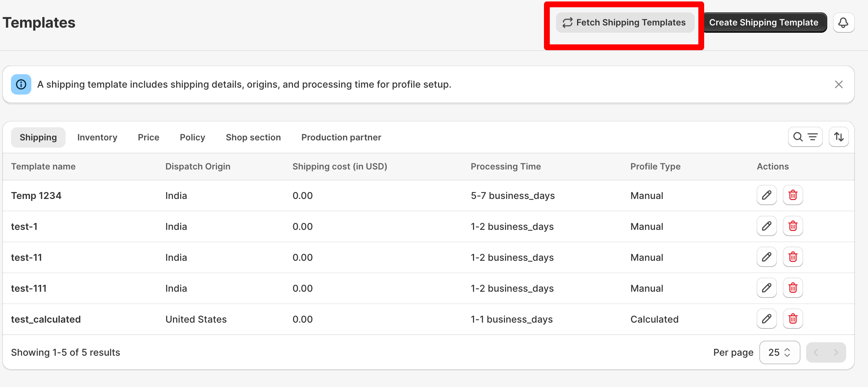Click the blue info icon in banner
Image resolution: width=868 pixels, height=387 pixels.
[21, 84]
